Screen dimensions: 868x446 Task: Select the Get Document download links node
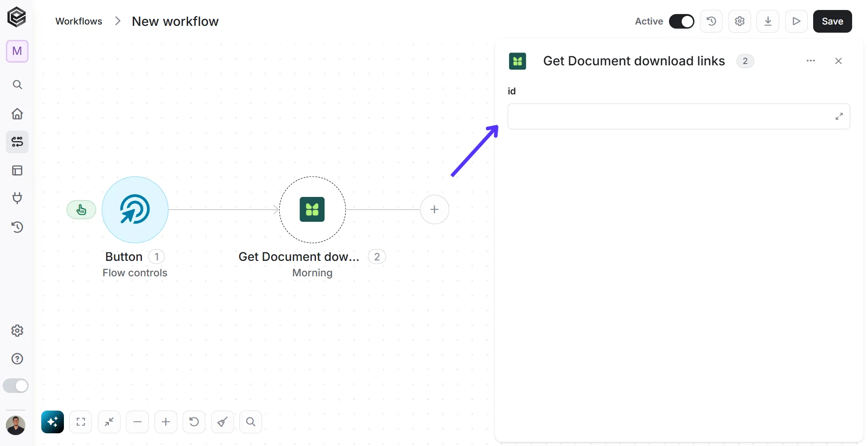312,210
